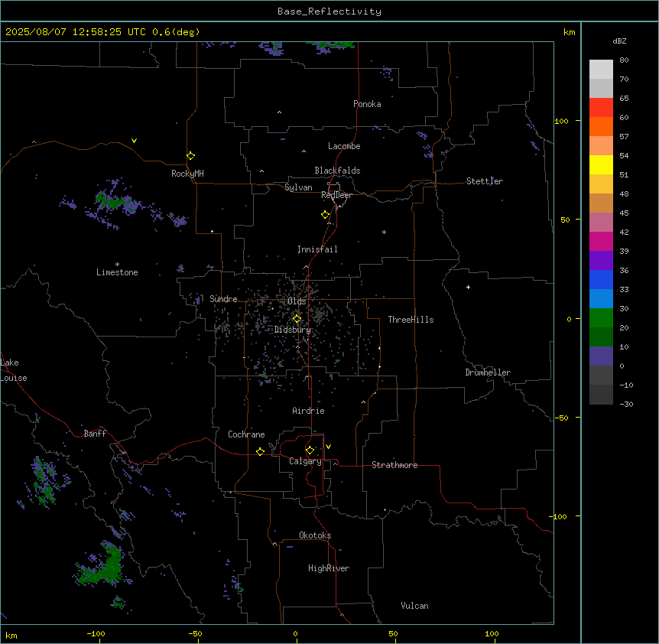
Task: Click the Lake Louise label
Action: [14, 370]
